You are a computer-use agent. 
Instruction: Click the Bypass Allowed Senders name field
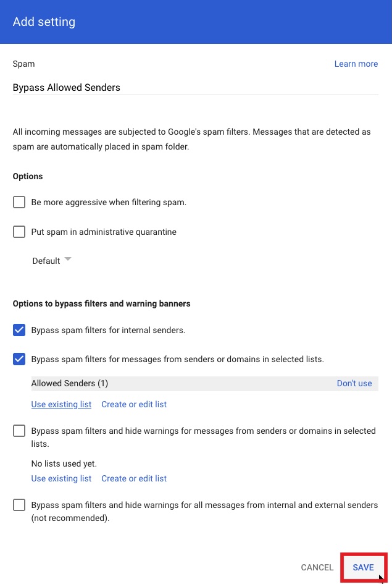click(x=194, y=88)
